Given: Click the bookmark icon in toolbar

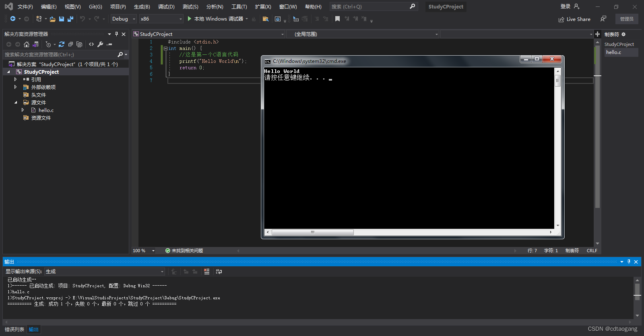Looking at the screenshot, I should tap(337, 19).
